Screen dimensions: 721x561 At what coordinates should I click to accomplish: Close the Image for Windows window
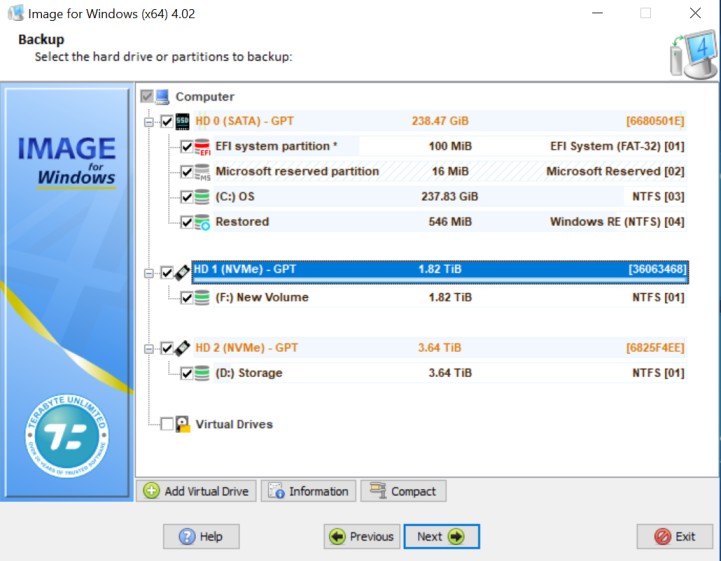pyautogui.click(x=695, y=13)
